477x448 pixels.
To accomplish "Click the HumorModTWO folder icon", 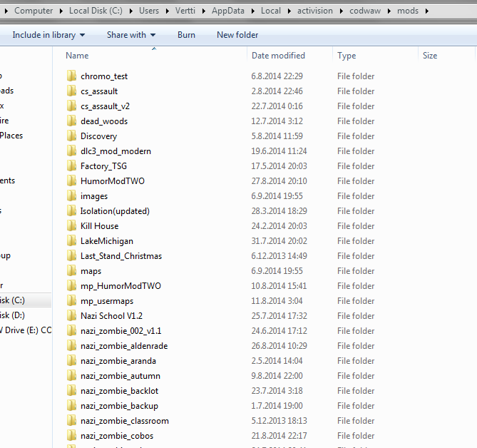I will [71, 180].
